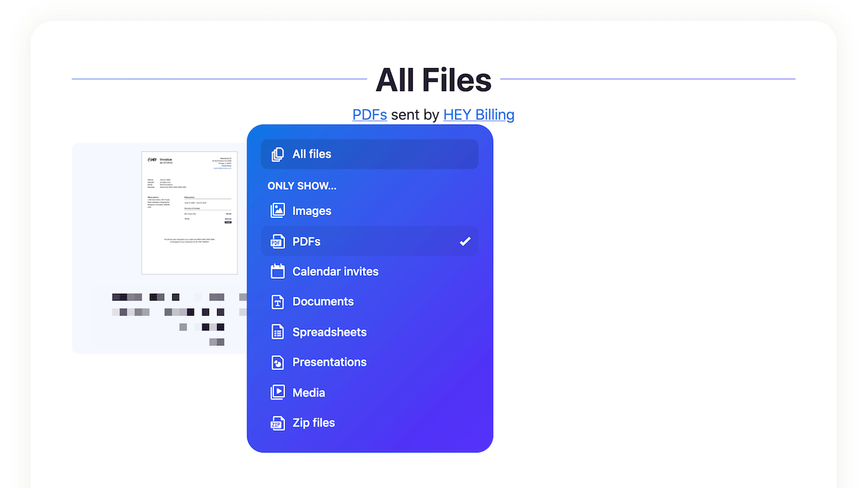Click the ONLY SHOW... section label

tap(302, 186)
